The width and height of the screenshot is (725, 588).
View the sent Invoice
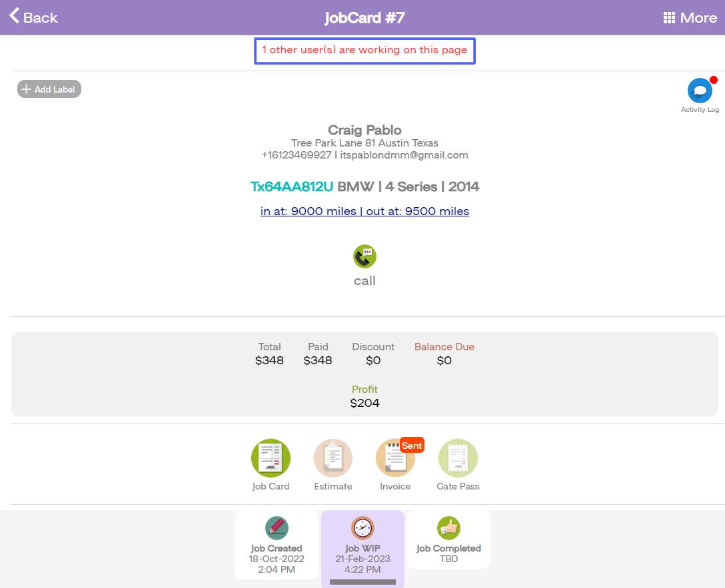(x=395, y=458)
